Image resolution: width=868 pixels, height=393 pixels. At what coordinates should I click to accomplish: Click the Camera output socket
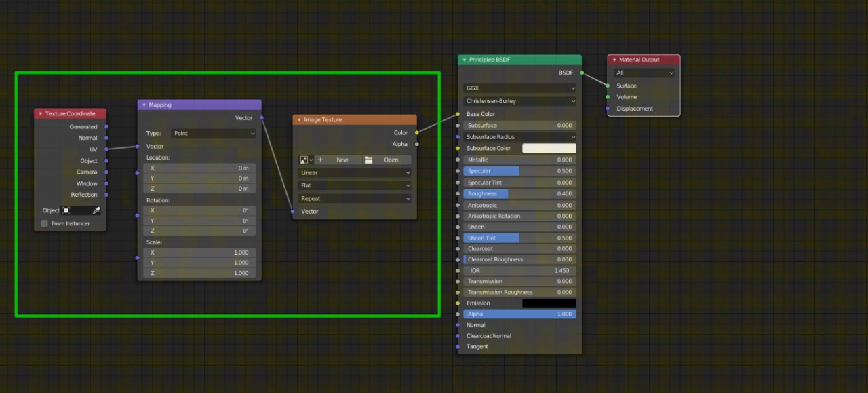[106, 172]
